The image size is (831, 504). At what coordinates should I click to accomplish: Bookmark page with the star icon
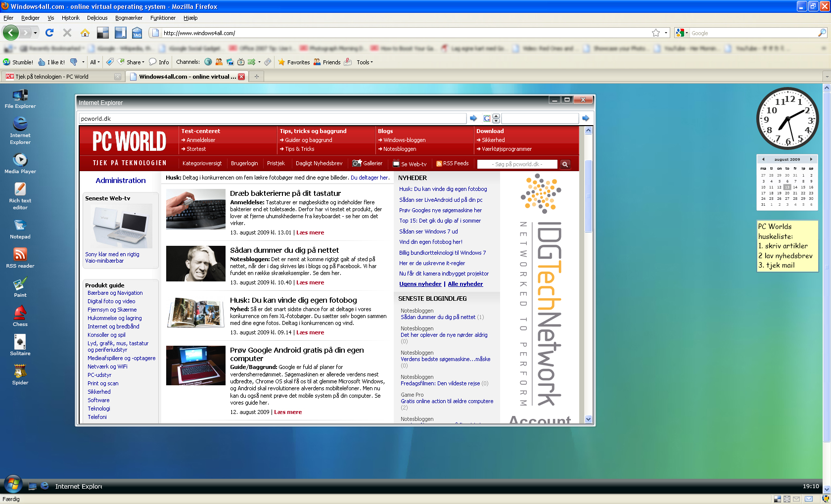click(x=656, y=33)
